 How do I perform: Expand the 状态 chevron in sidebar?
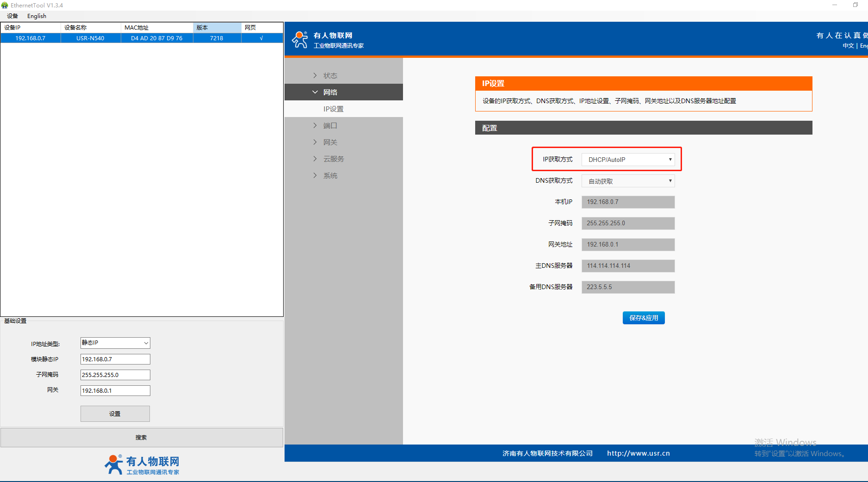315,75
